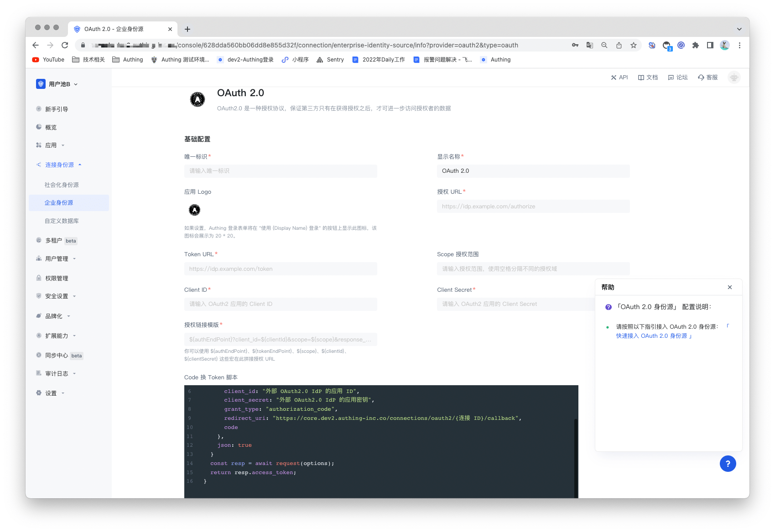
Task: Click the user avatar in the top right
Action: pyautogui.click(x=734, y=77)
